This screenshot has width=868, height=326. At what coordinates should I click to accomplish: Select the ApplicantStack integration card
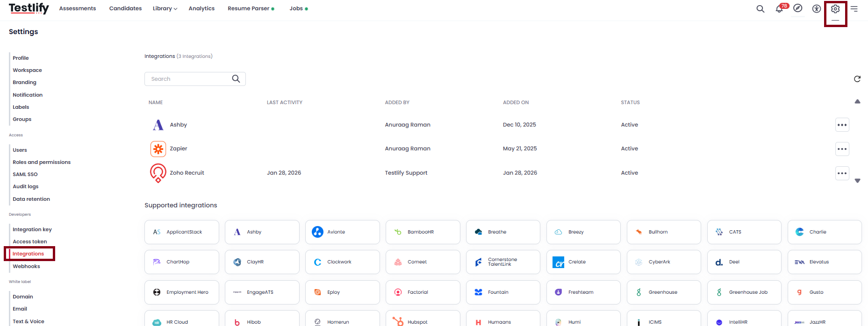pos(182,232)
